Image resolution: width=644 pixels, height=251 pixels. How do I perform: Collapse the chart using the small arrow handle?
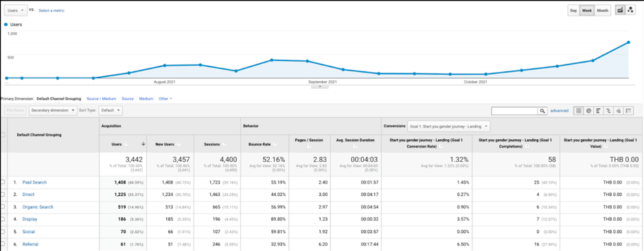coord(319,86)
